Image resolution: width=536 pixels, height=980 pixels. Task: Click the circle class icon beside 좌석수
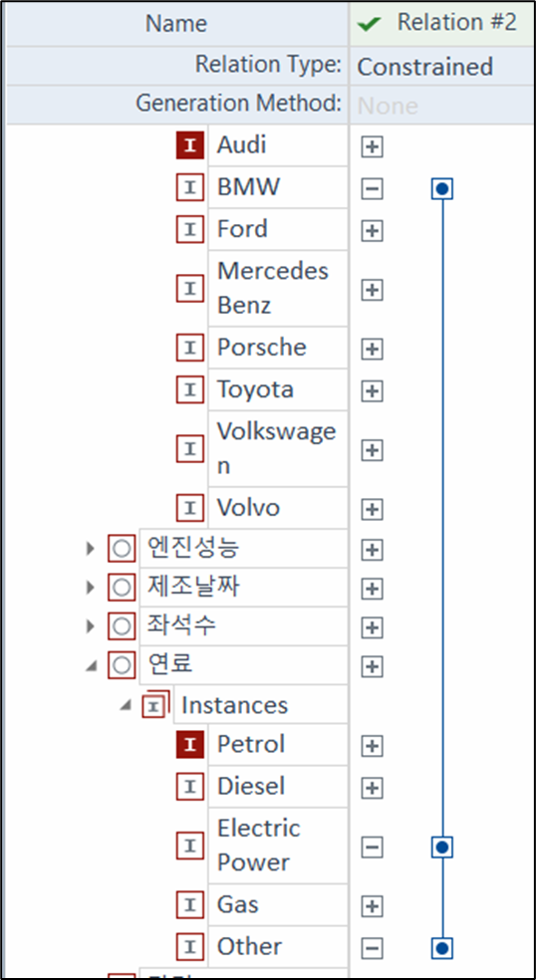pyautogui.click(x=122, y=626)
